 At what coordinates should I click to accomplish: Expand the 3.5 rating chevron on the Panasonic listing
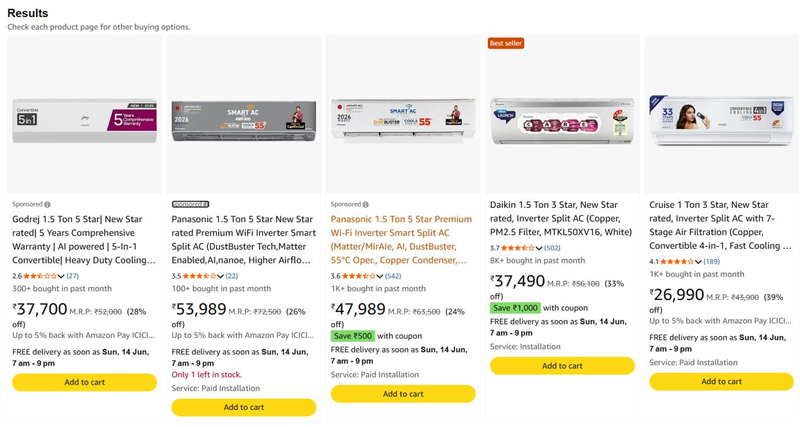pos(220,277)
